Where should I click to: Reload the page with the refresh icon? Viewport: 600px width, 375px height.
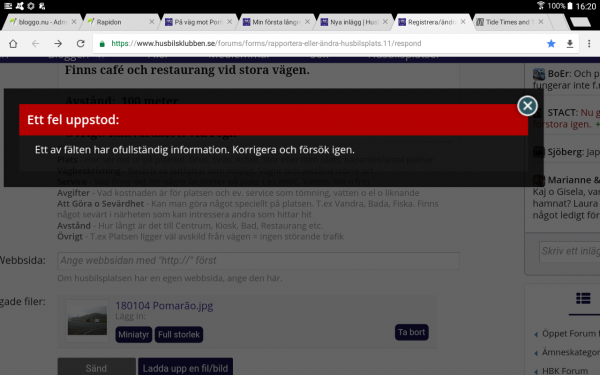click(80, 44)
